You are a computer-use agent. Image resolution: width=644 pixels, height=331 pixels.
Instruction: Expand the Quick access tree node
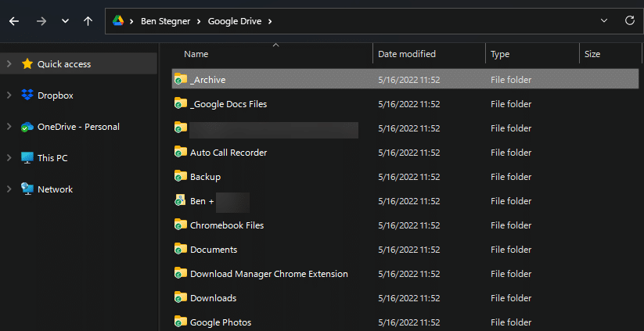click(9, 64)
